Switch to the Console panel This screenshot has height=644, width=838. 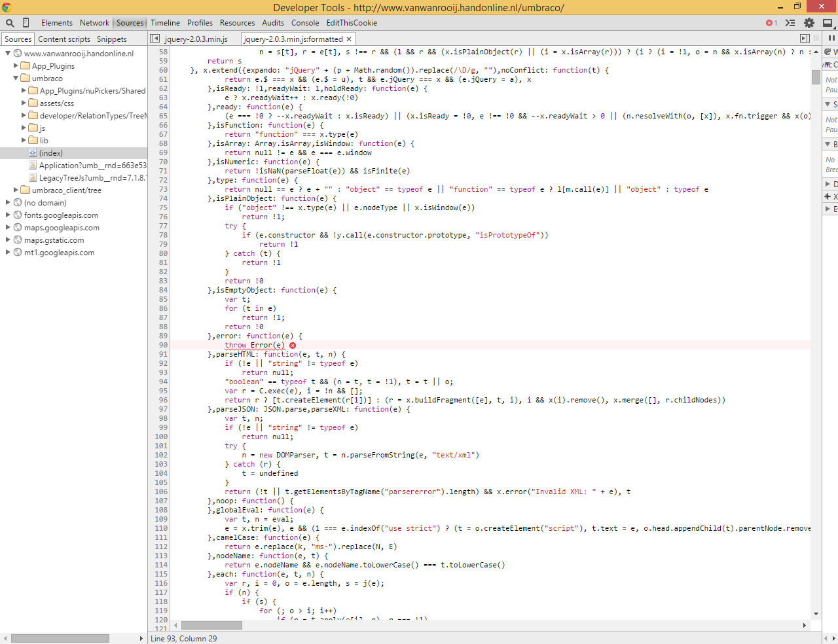click(x=305, y=23)
